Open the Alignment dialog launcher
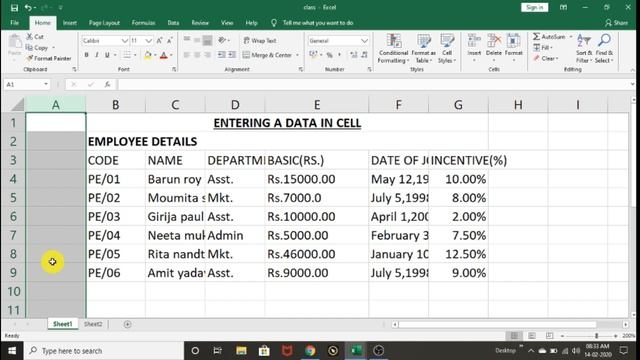The height and width of the screenshot is (360, 640). pyautogui.click(x=301, y=69)
